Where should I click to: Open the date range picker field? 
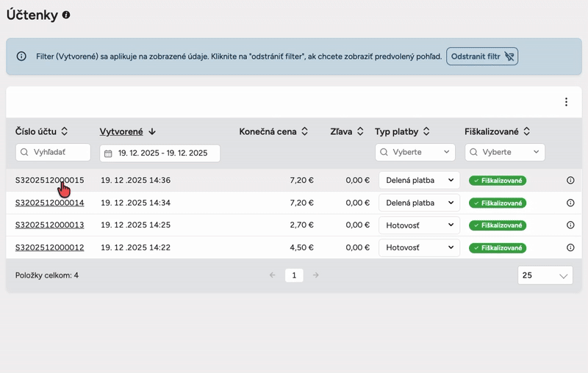click(159, 153)
